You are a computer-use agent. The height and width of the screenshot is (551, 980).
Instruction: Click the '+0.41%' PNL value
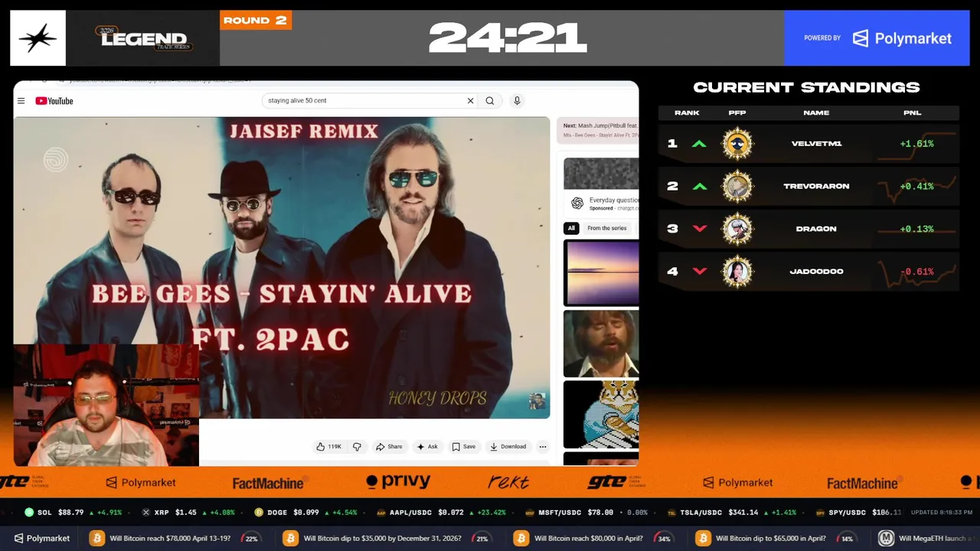pyautogui.click(x=916, y=186)
